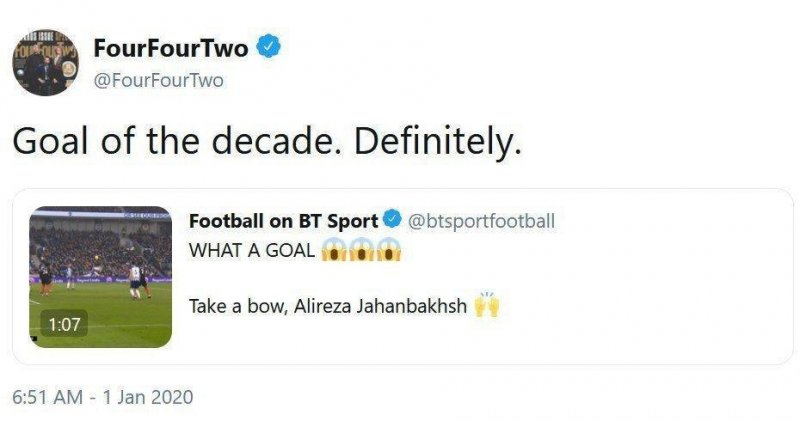Open the Football on BT Sport account name
This screenshot has width=800, height=421.
pyautogui.click(x=283, y=221)
